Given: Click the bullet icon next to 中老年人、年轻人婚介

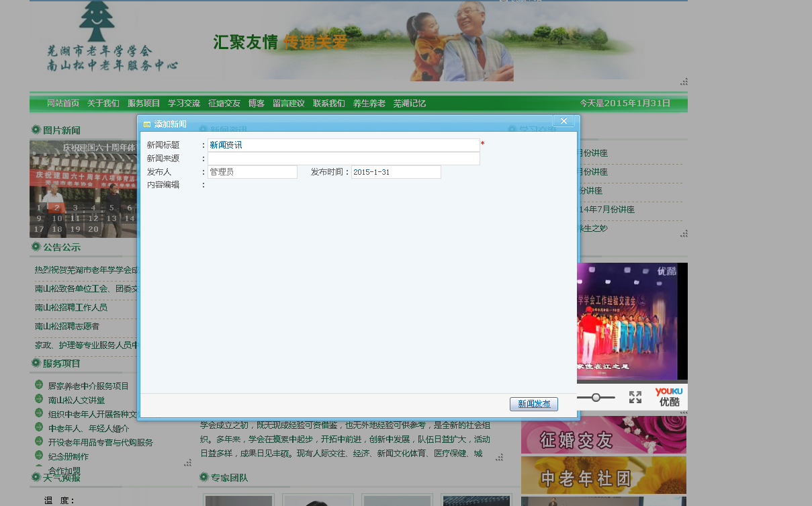Looking at the screenshot, I should [39, 427].
